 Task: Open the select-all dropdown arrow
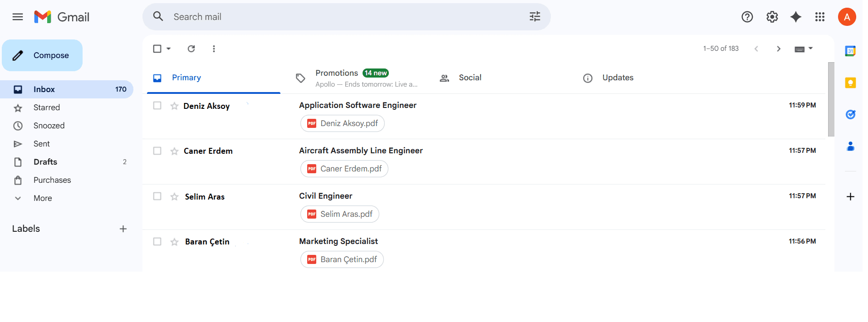point(169,49)
